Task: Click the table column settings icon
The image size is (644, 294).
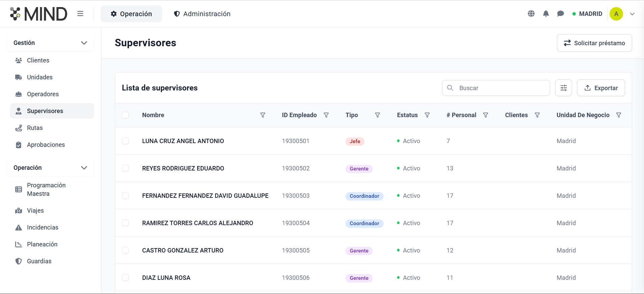Action: (564, 88)
